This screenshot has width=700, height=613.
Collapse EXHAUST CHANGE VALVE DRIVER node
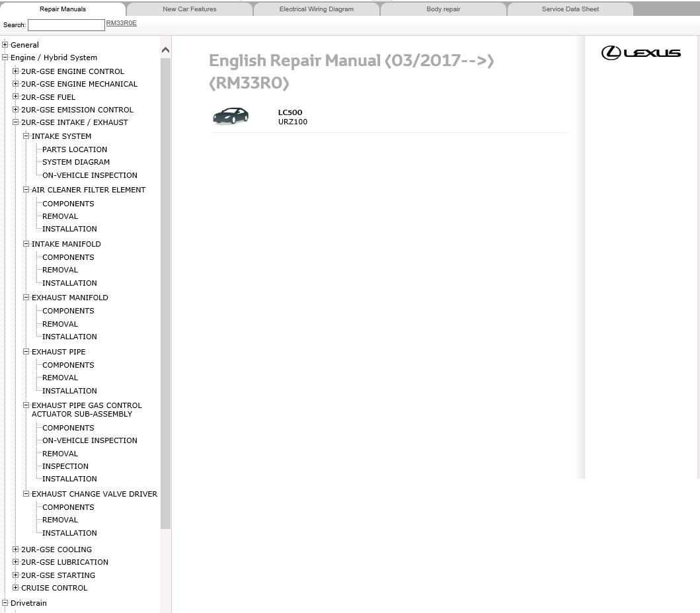26,494
